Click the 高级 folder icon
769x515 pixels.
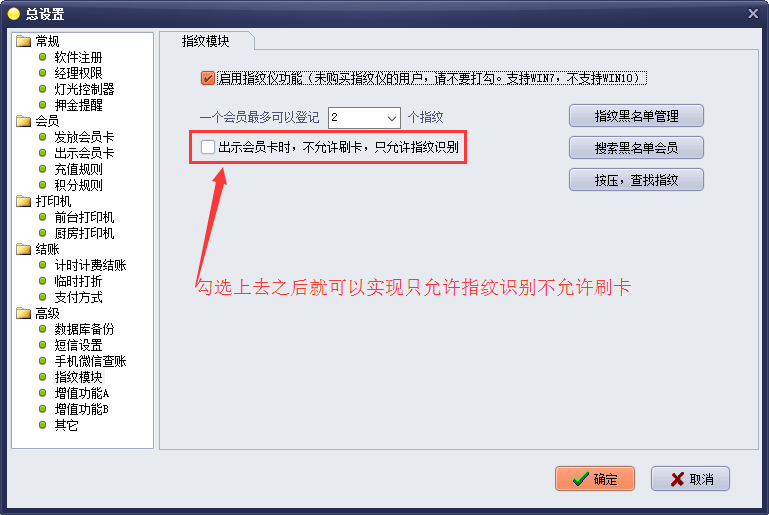tap(23, 313)
